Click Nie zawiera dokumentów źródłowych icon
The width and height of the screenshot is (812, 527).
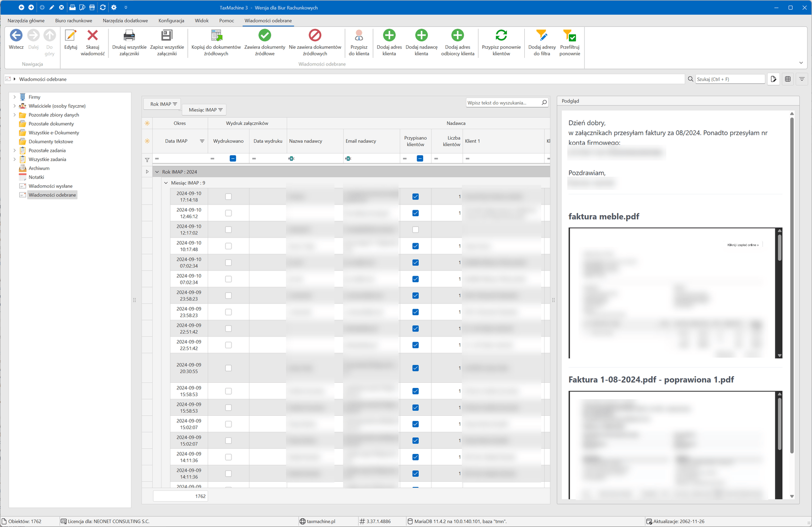coord(315,36)
